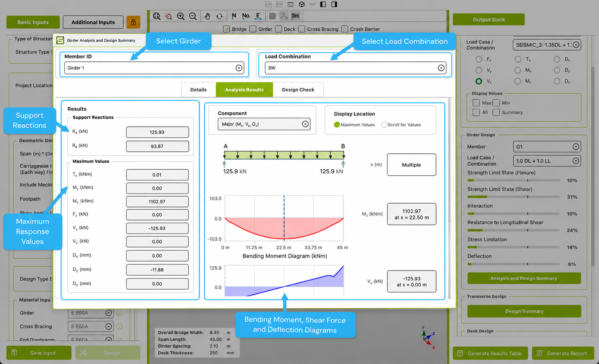599x364 pixels.
Task: Click the zoom out magnifier icon
Action: [x=193, y=16]
